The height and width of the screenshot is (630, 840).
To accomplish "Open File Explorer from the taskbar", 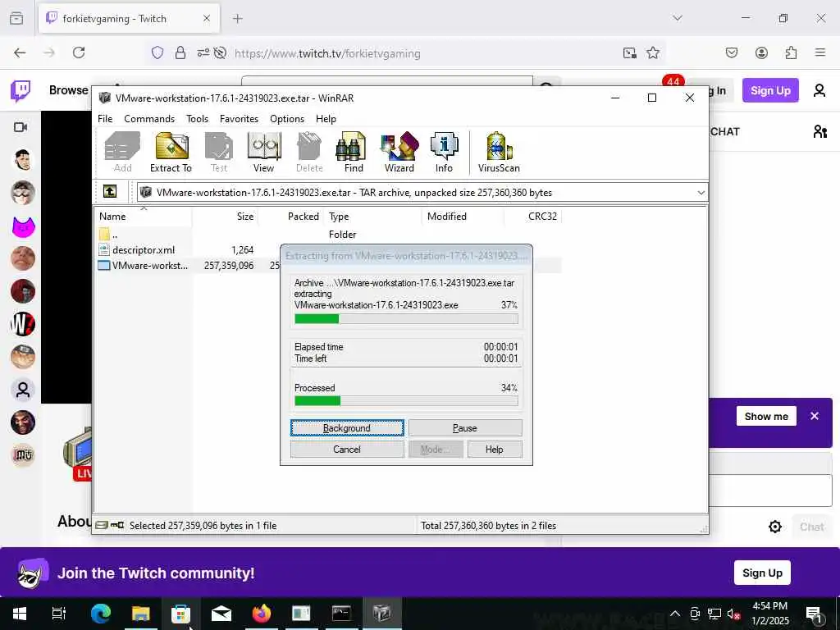I will point(141,613).
